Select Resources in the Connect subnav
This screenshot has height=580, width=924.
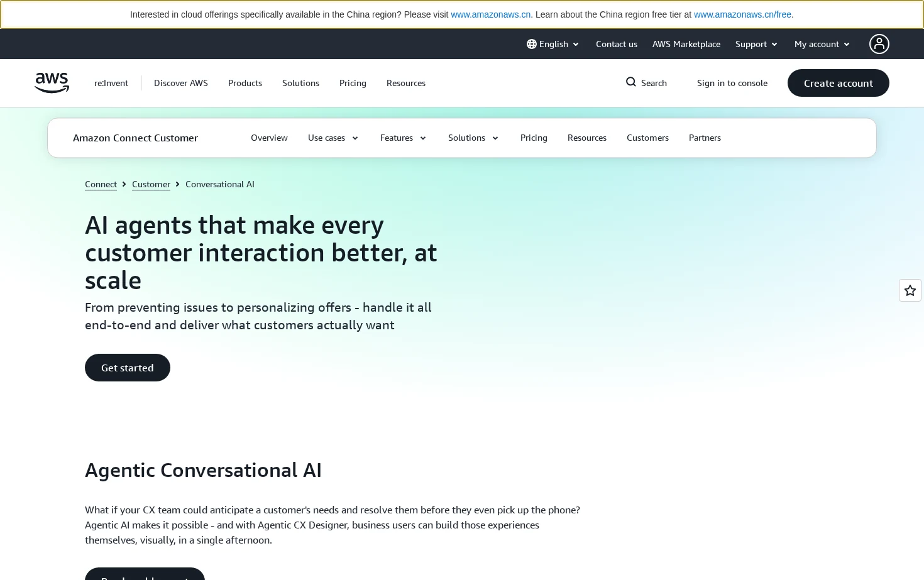pos(587,138)
